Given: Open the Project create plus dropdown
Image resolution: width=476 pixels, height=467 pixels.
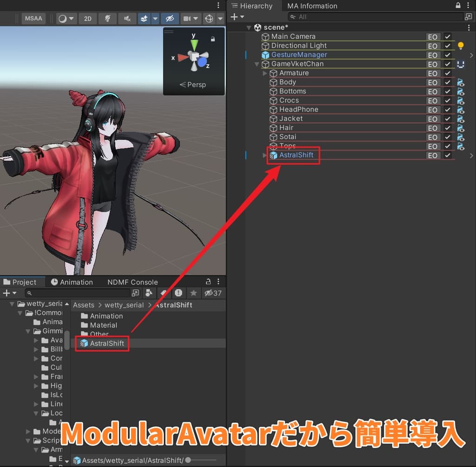Looking at the screenshot, I should click(9, 293).
